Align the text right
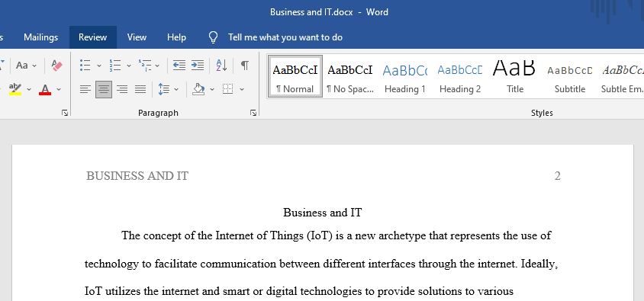The width and height of the screenshot is (644, 301). 122,89
